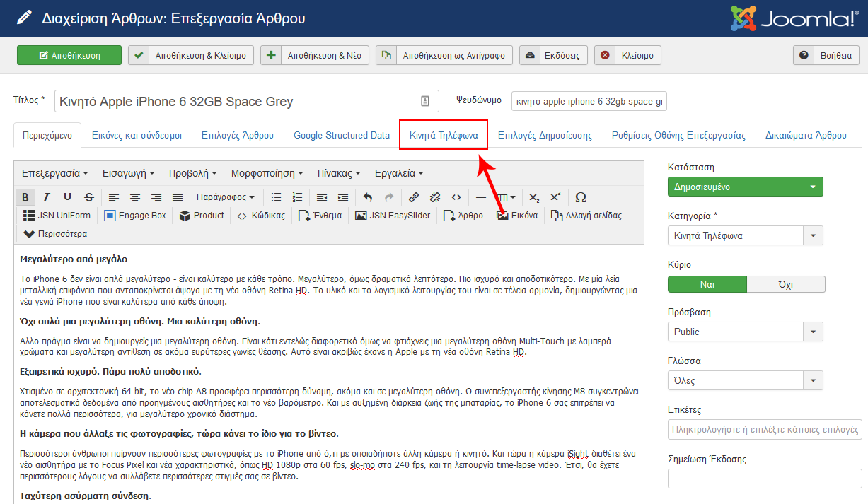Open the Γλώσσα Όλες dropdown
The image size is (868, 504).
pyautogui.click(x=746, y=381)
